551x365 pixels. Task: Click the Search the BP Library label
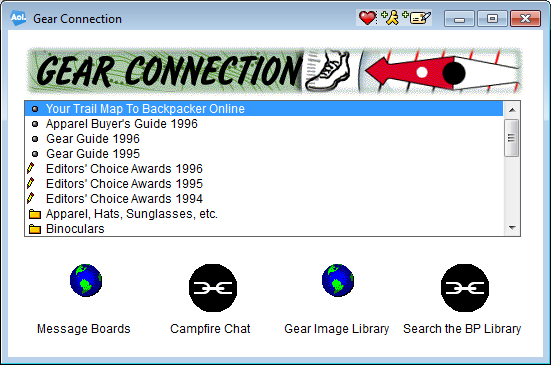(462, 329)
